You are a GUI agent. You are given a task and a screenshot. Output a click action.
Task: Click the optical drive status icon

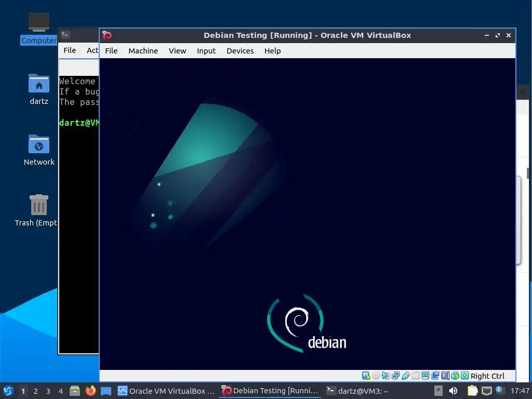click(x=376, y=376)
